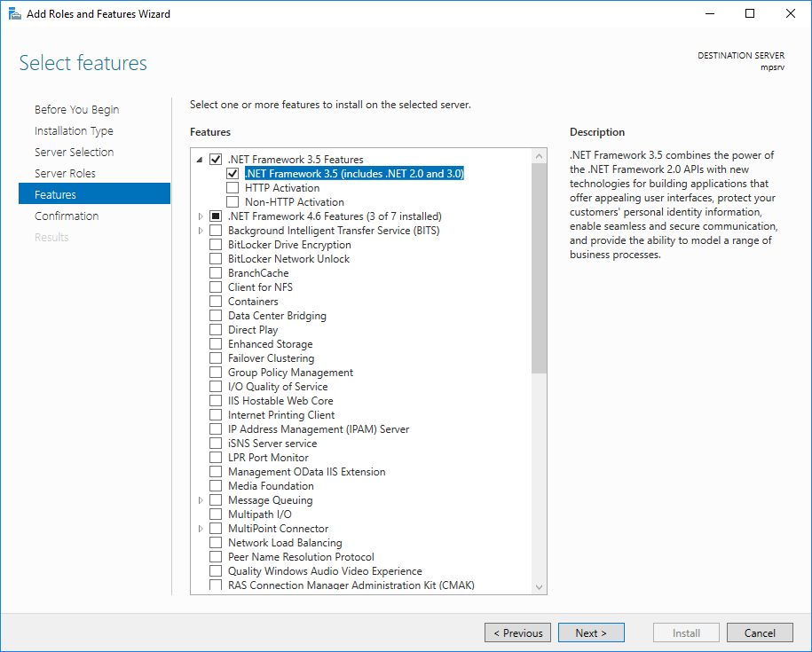Viewport: 812px width, 652px height.
Task: Select the LPR Port Monitor label
Action: [x=268, y=458]
